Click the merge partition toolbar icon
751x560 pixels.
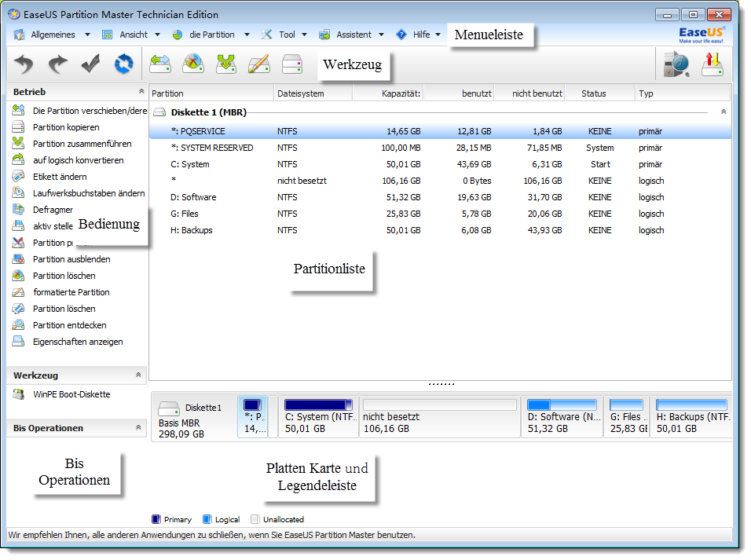pyautogui.click(x=226, y=64)
